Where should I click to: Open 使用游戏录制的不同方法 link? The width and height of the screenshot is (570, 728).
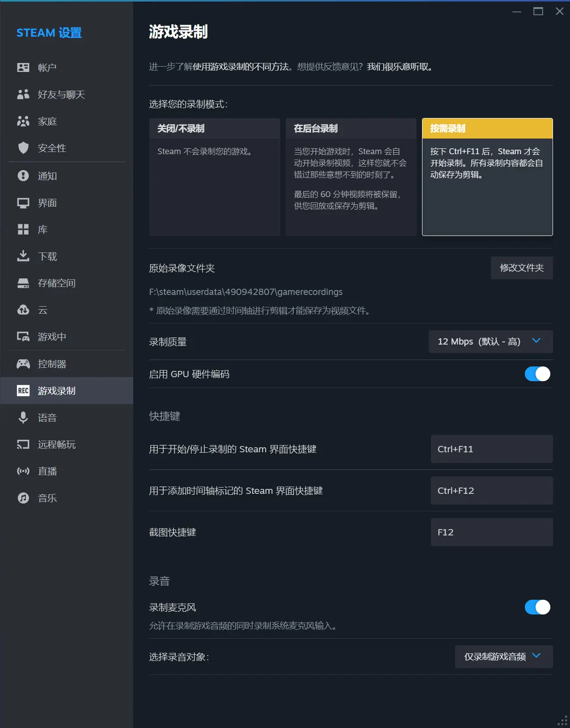(x=241, y=67)
